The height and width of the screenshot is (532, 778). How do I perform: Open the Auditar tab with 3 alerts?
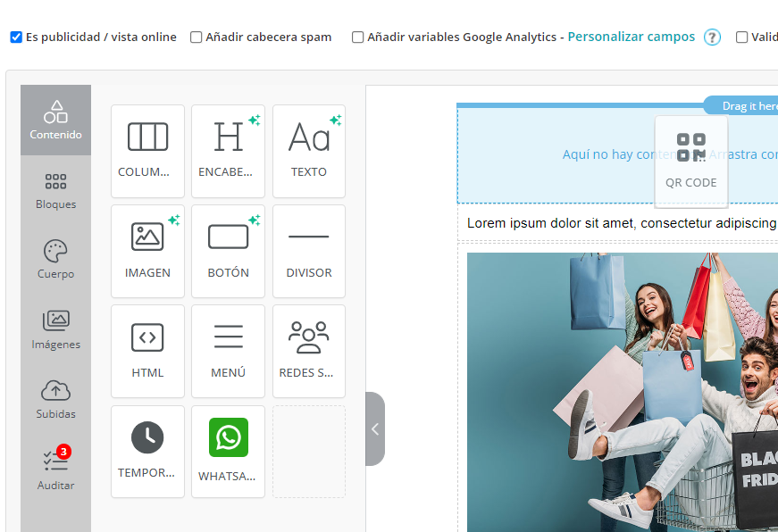[x=55, y=470]
